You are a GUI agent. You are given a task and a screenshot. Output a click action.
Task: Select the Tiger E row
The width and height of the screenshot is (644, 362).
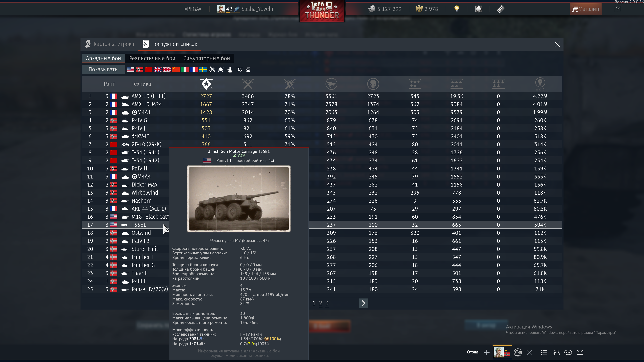coord(322,273)
